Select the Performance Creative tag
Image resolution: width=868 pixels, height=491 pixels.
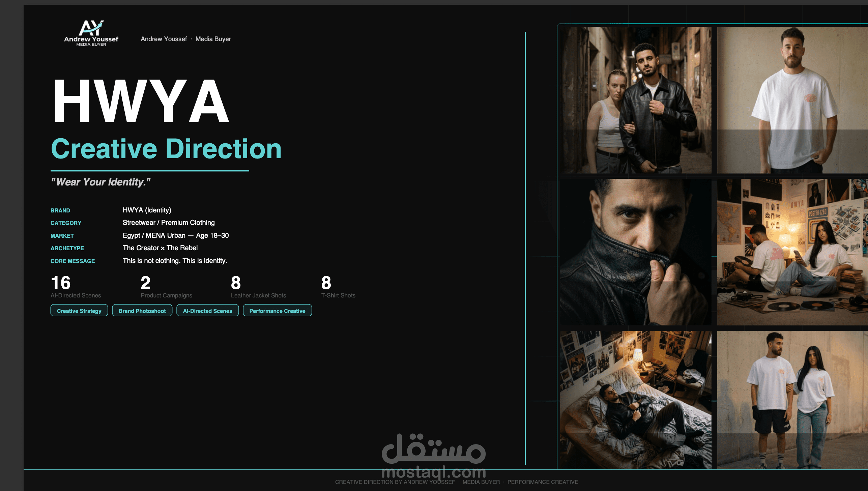[x=277, y=311]
